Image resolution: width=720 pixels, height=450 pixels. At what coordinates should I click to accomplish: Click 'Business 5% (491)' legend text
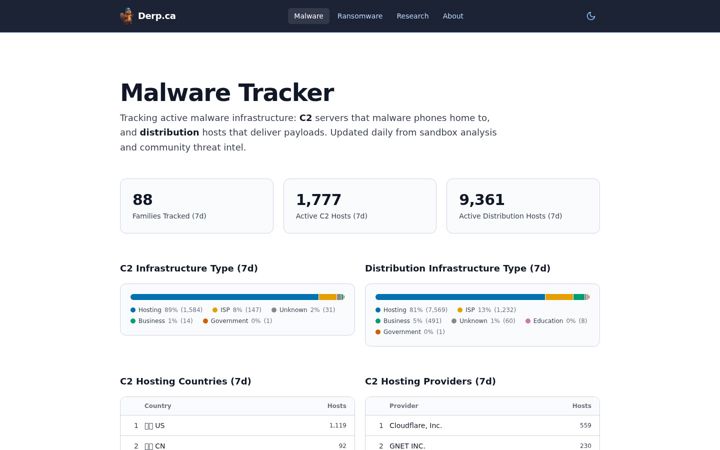(412, 321)
